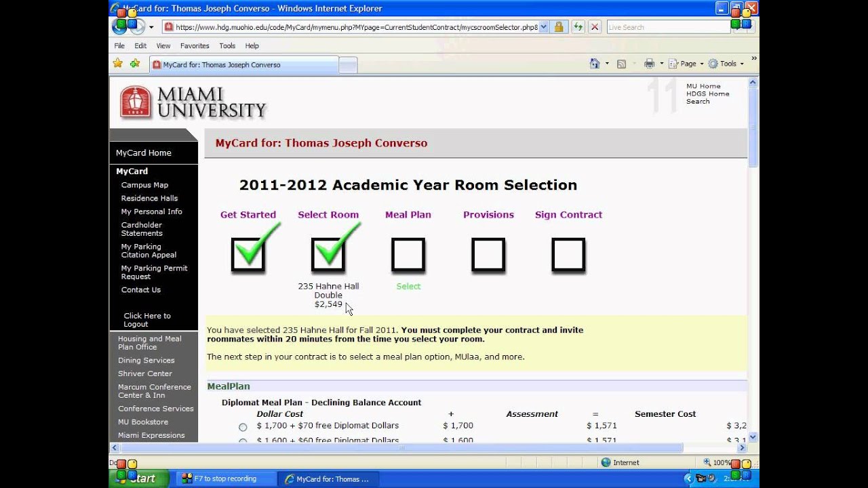Image resolution: width=868 pixels, height=488 pixels.
Task: Open Residence Halls link
Action: coord(149,199)
